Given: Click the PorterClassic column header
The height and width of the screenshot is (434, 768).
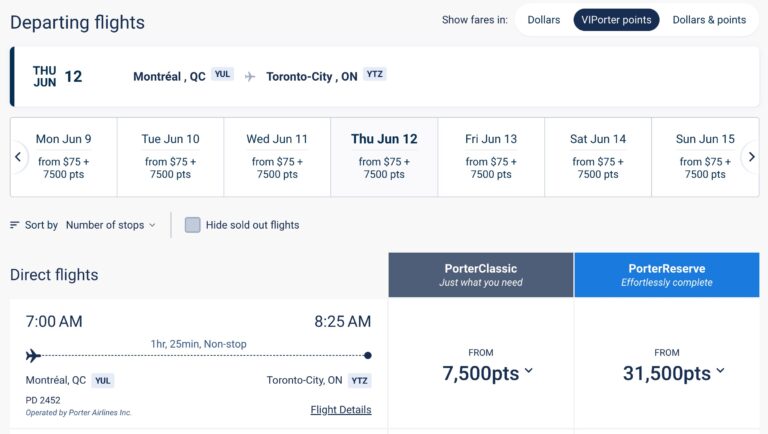Looking at the screenshot, I should pyautogui.click(x=481, y=275).
